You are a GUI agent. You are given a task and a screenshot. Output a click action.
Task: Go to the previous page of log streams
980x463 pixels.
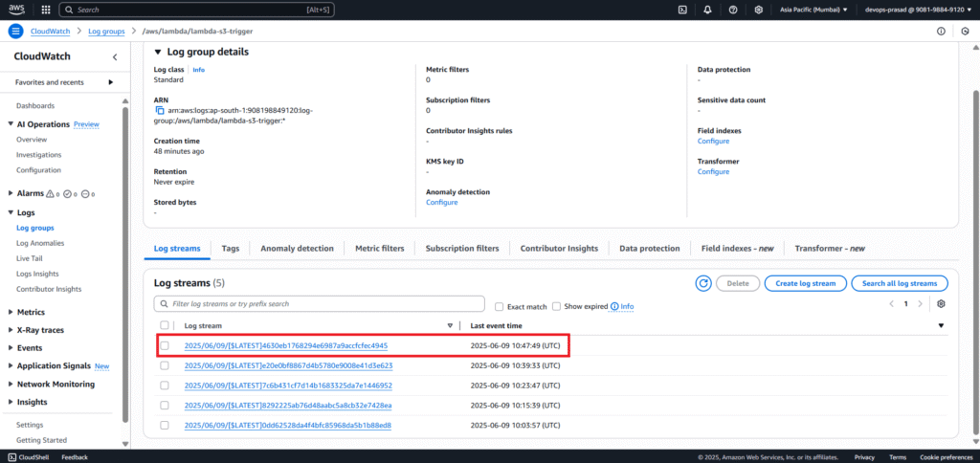(892, 303)
